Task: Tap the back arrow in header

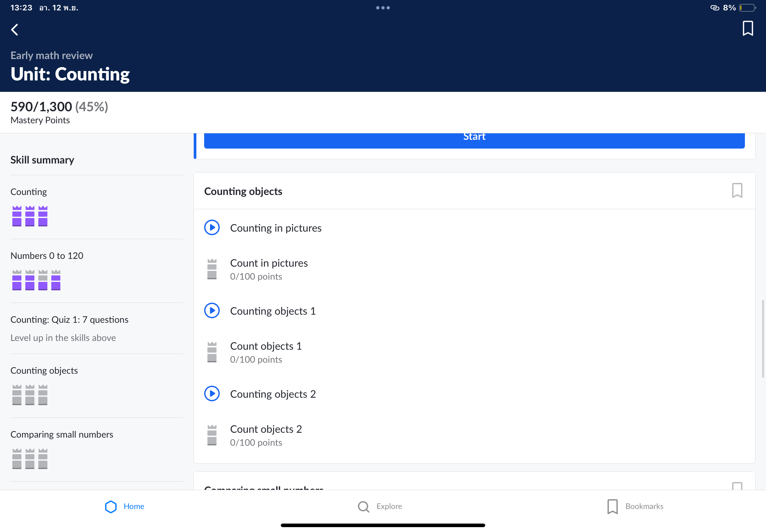Action: (15, 30)
